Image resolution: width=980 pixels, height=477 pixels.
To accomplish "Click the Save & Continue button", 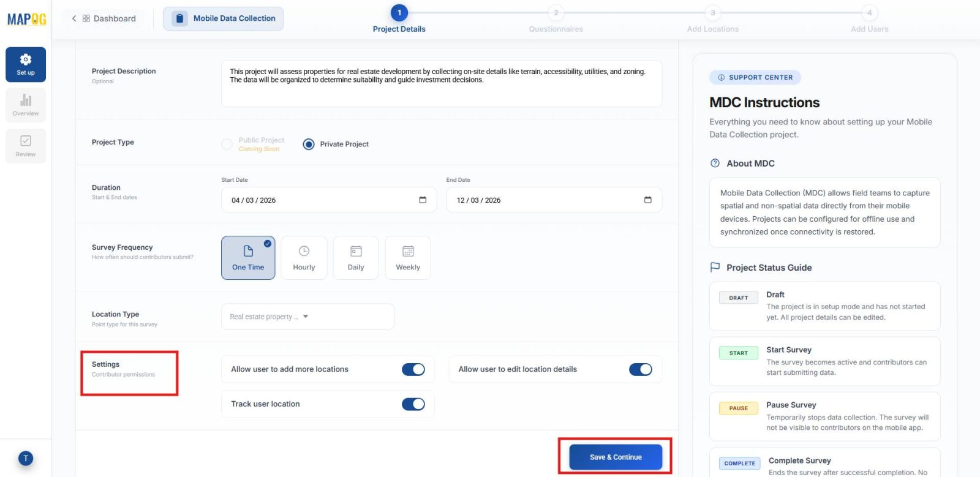I will (x=616, y=457).
